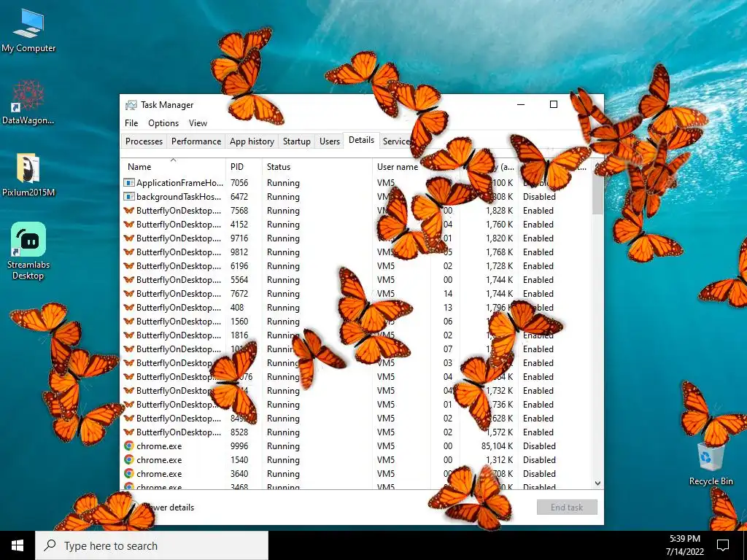Screen dimensions: 747x560
Task: Click the memory value 1,312 K
Action: tap(499, 459)
